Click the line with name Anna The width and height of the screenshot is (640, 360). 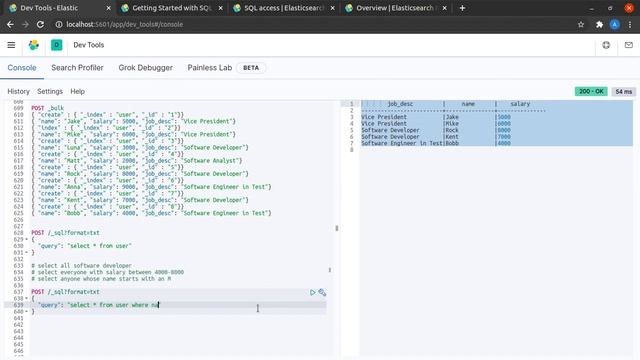[151, 187]
